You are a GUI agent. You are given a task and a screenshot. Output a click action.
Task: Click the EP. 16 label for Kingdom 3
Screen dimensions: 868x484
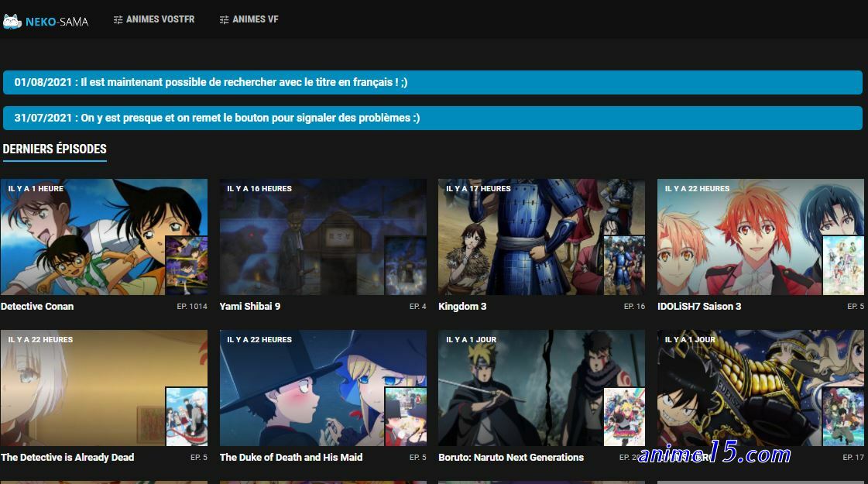[634, 306]
